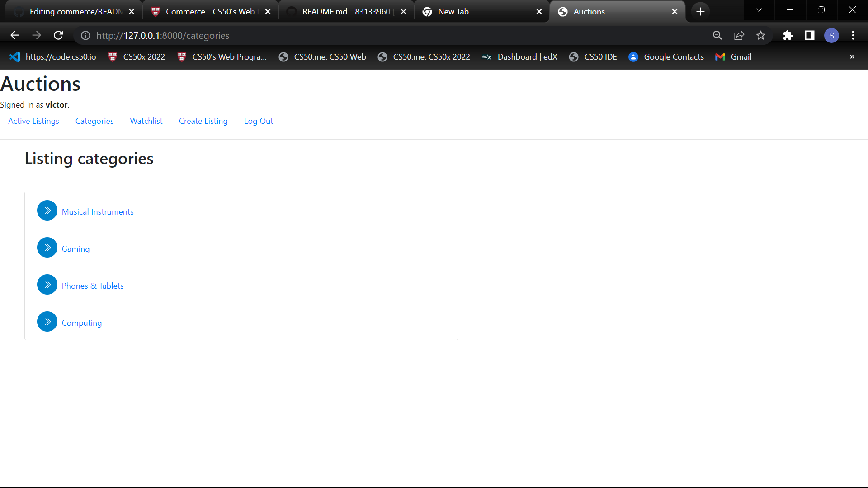Open the Watchlist navigation link
Viewport: 868px width, 488px height.
point(146,121)
